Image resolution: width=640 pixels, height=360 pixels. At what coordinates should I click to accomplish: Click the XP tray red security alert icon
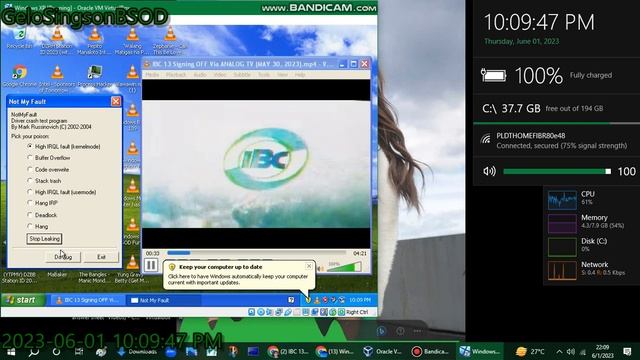point(325,300)
